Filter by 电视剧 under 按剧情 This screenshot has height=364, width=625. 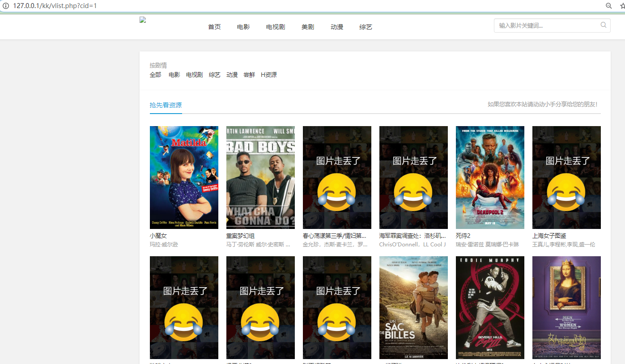195,75
